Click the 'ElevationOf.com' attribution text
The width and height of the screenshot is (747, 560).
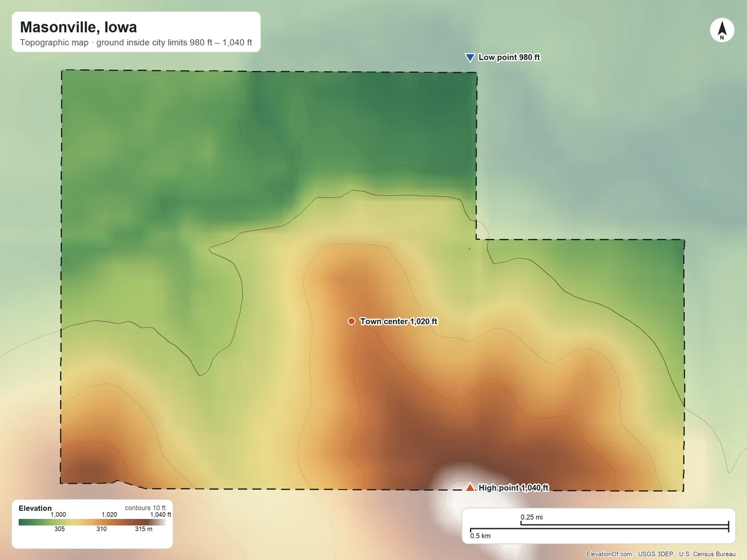click(609, 554)
